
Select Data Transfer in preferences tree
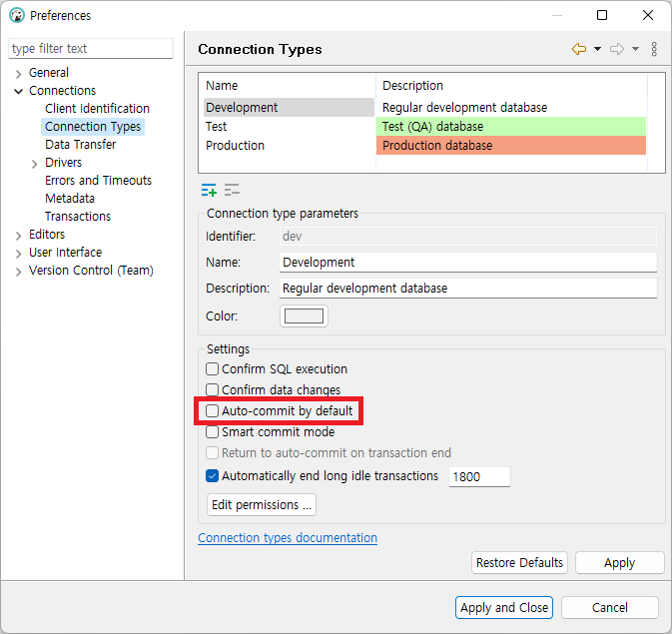(x=80, y=145)
